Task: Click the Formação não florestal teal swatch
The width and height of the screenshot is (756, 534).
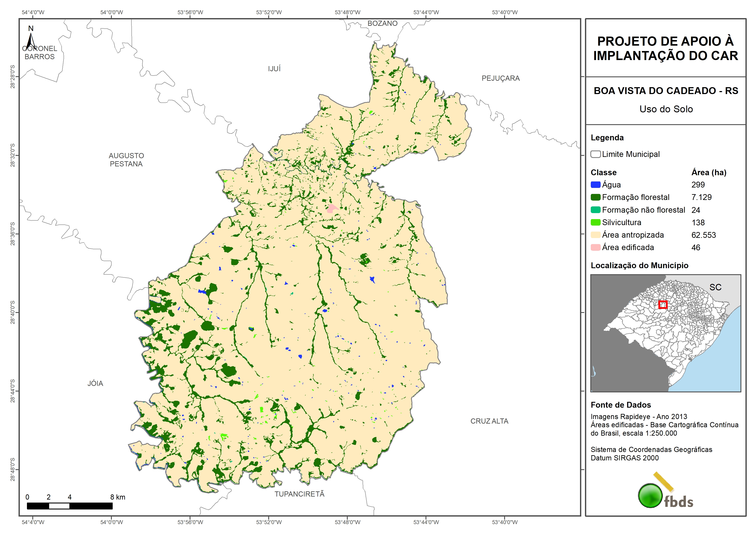Action: (x=595, y=210)
